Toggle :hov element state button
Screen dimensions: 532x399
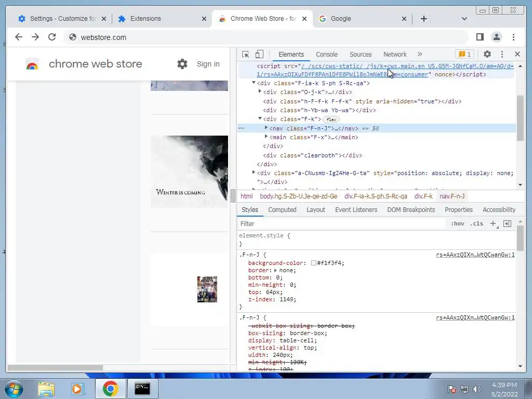[457, 223]
